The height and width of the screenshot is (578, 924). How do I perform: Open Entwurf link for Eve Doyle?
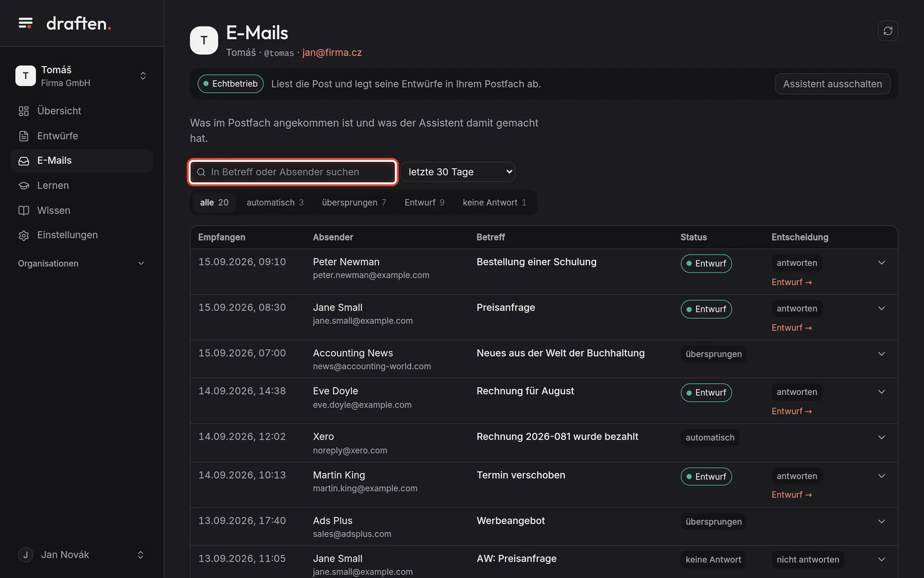pyautogui.click(x=791, y=411)
